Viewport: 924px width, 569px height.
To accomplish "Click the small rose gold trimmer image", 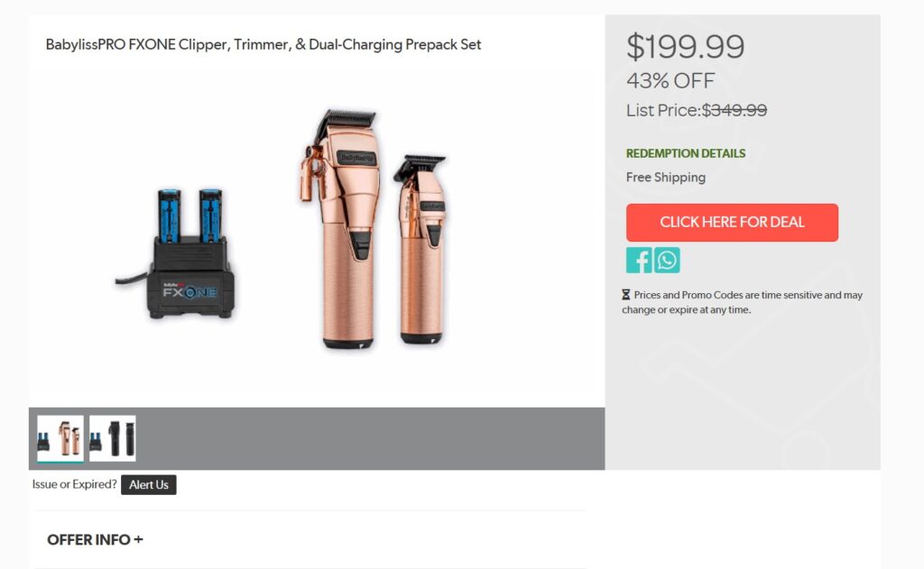I will pos(422,249).
